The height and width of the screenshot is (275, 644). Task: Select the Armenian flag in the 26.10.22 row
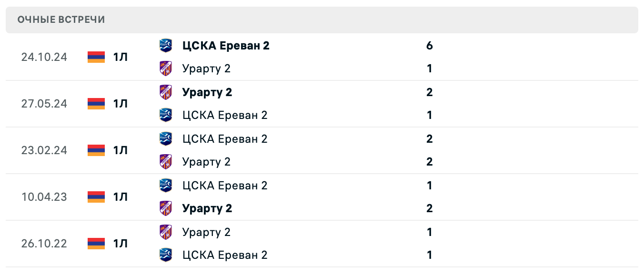coord(95,243)
